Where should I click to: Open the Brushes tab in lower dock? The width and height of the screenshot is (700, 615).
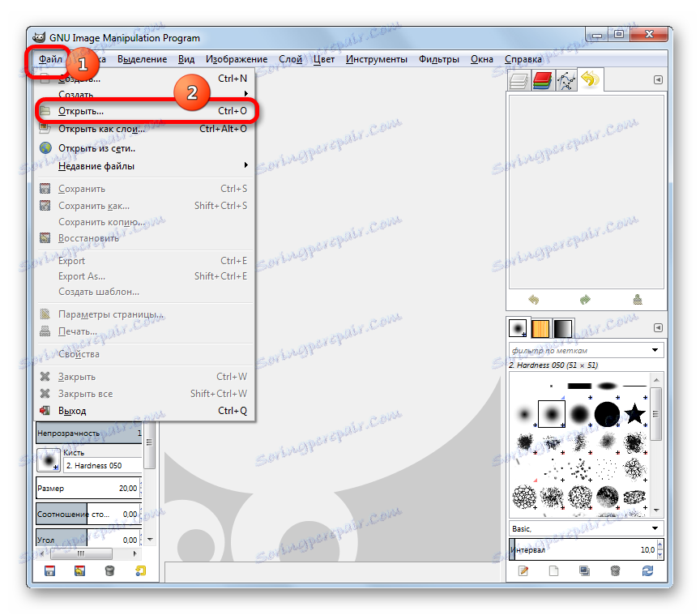click(x=518, y=328)
